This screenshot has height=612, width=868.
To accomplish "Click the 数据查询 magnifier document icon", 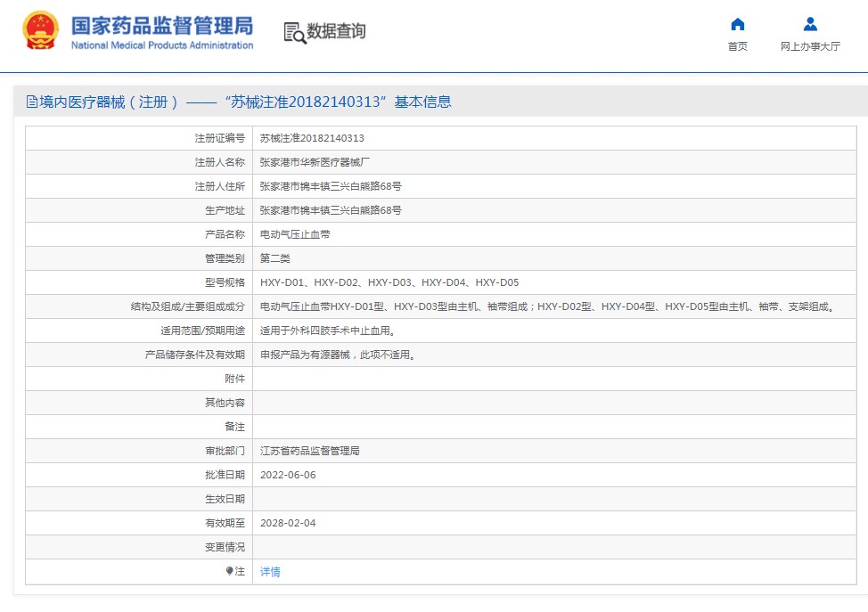I will pyautogui.click(x=294, y=32).
